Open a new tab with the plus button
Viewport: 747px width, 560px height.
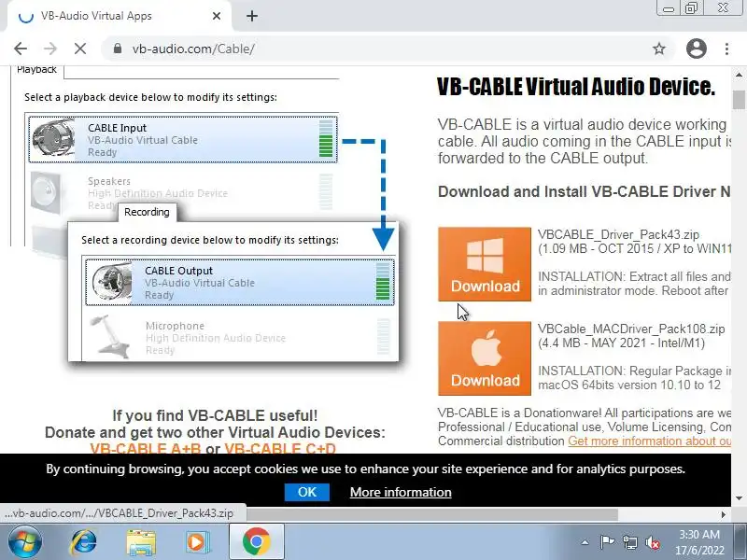tap(252, 16)
